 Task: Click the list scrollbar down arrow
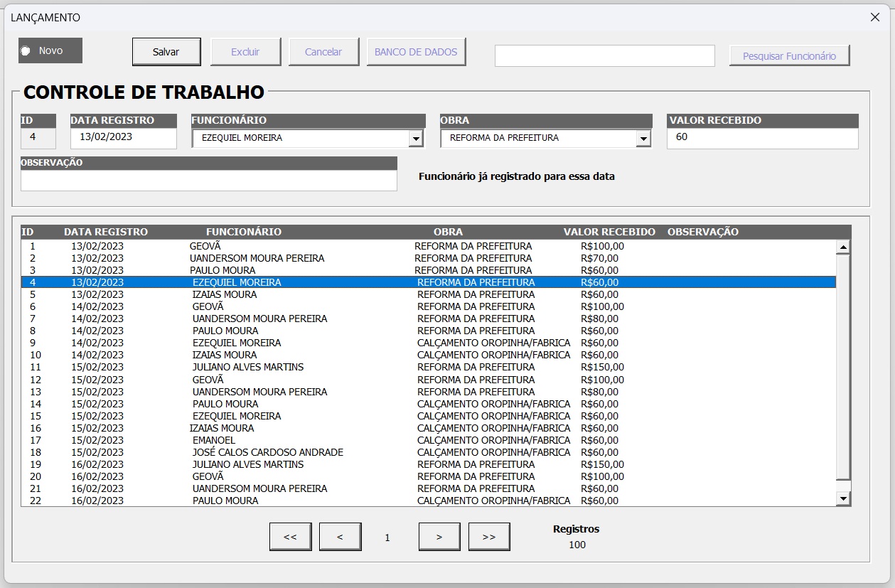coord(843,499)
